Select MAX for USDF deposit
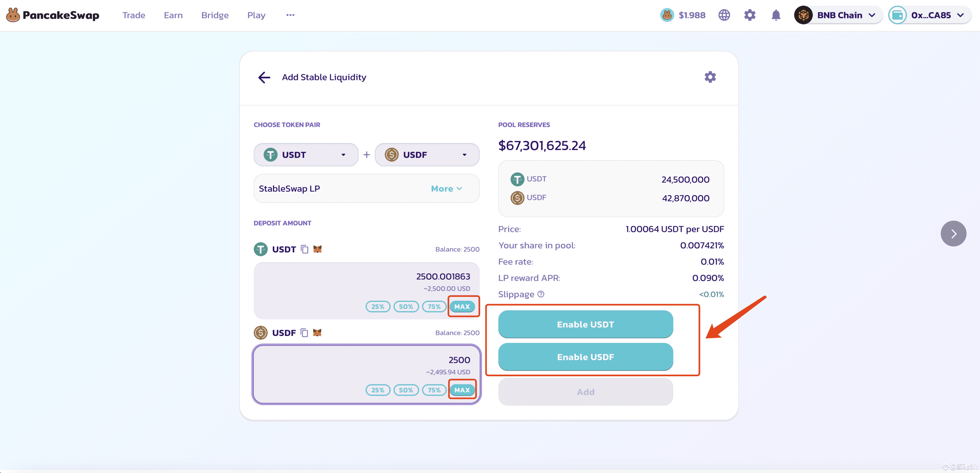980x473 pixels. coord(462,390)
